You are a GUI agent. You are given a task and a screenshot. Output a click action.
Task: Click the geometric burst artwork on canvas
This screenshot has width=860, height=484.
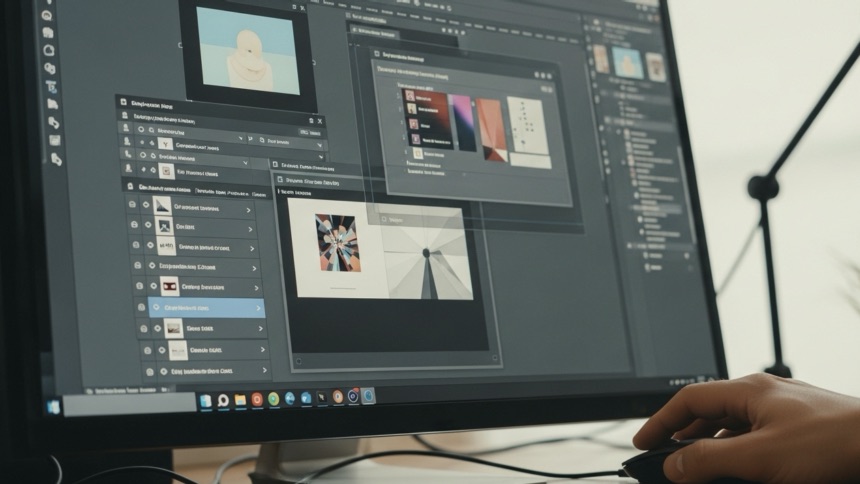[x=337, y=243]
